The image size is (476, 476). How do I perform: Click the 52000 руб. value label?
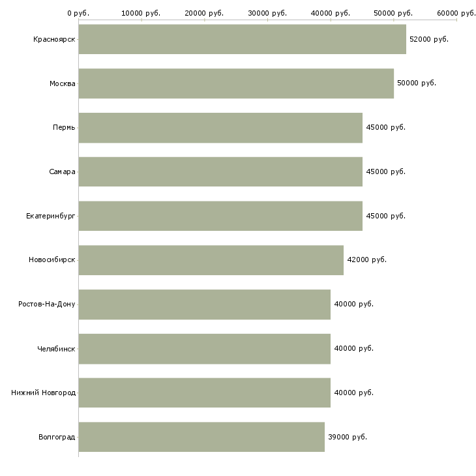[x=429, y=39]
